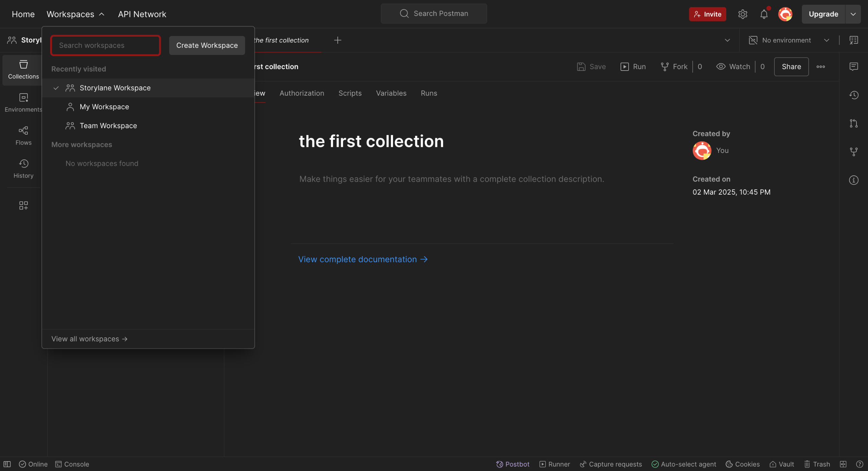Collapse the Workspaces menu
868x471 pixels.
(x=75, y=14)
